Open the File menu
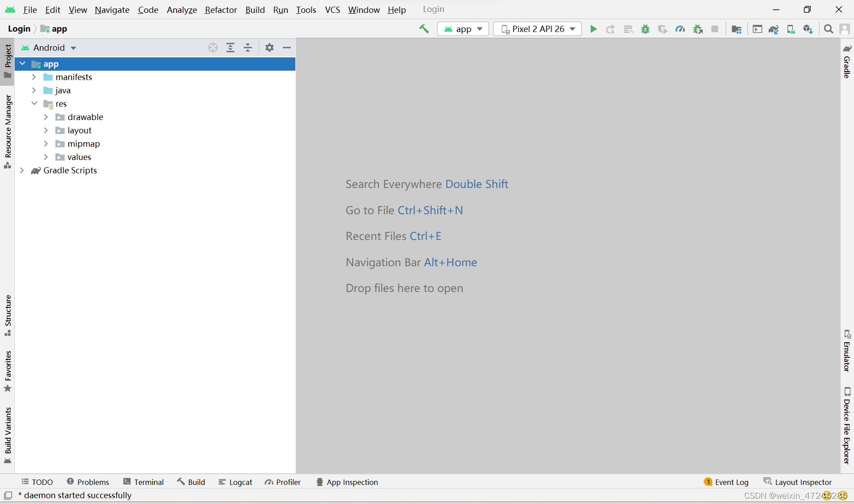854x504 pixels. tap(30, 10)
